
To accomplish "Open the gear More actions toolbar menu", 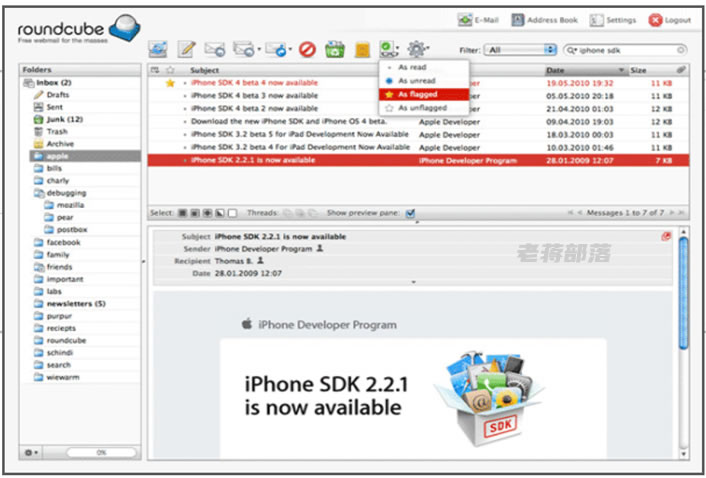I will [417, 49].
